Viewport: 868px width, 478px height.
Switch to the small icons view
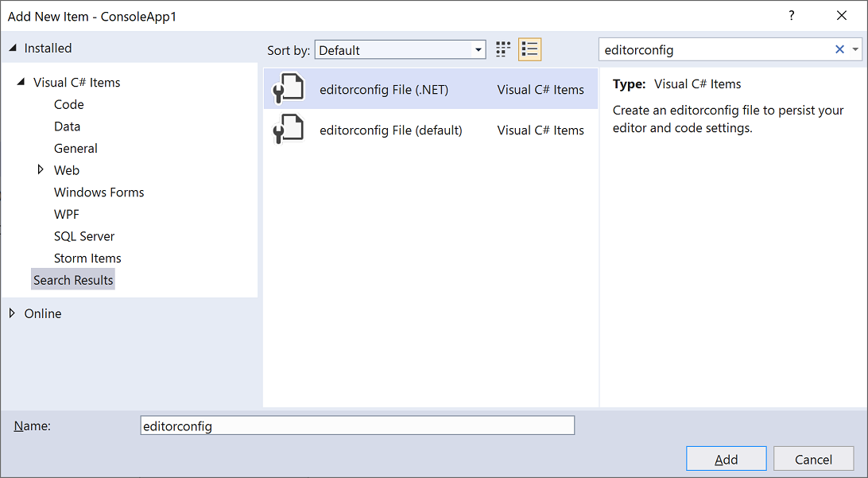(x=502, y=49)
